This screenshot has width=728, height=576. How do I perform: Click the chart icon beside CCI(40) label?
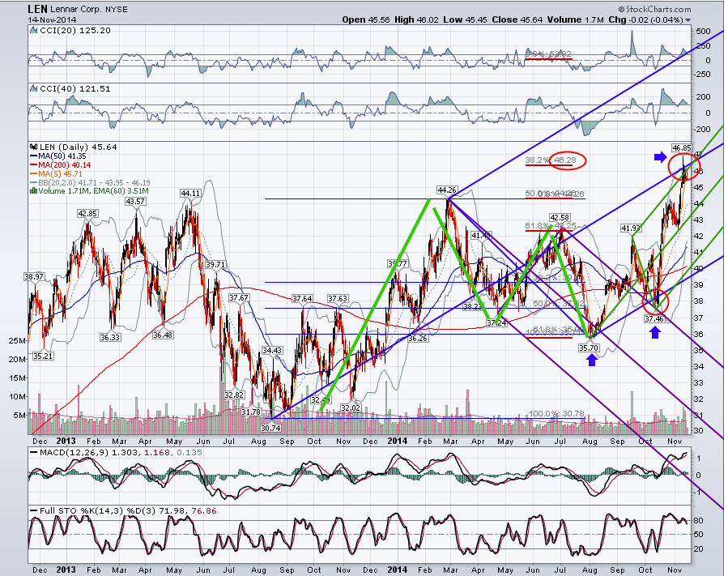tap(33, 88)
